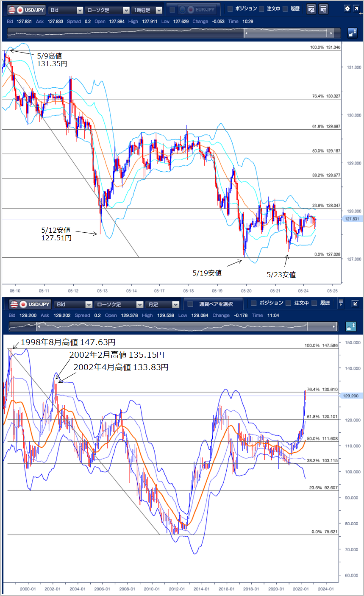Open the bottom chart toolbar overflow menu icon
This screenshot has height=596, width=364.
(341, 304)
